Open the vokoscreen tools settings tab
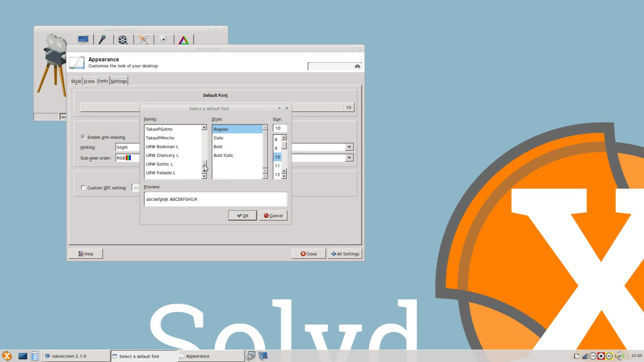The width and height of the screenshot is (644, 362). pyautogui.click(x=143, y=40)
